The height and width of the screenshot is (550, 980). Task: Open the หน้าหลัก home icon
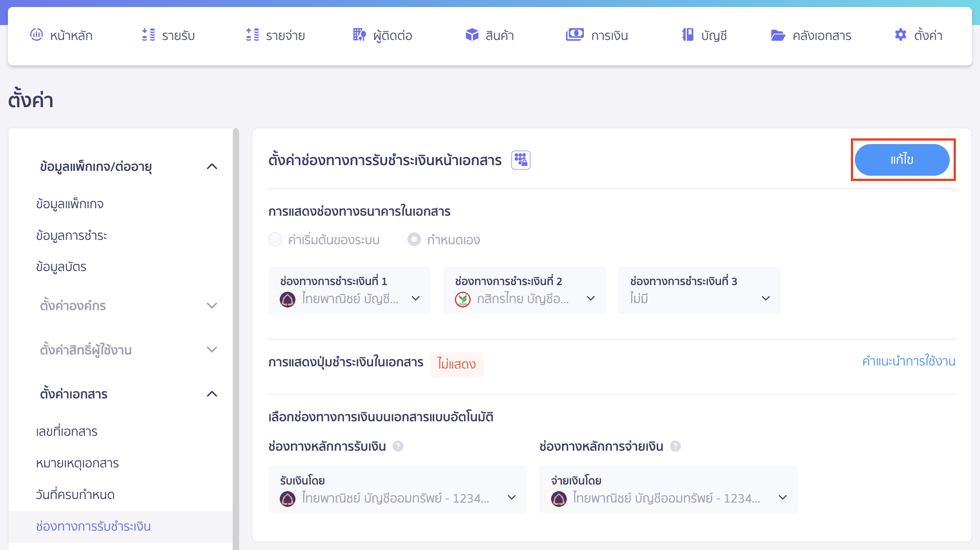(37, 35)
